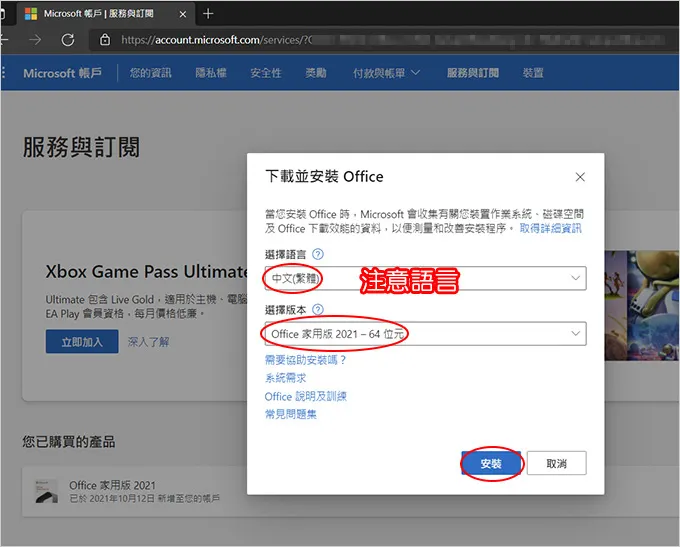Click the Microsoft logo favicon on tab
680x547 pixels.
pyautogui.click(x=31, y=14)
